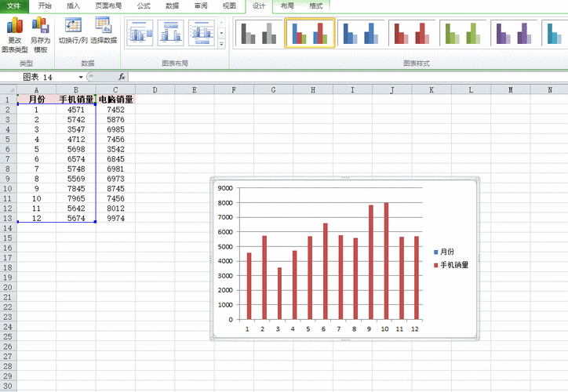The height and width of the screenshot is (392, 568).
Task: Click the 切换行/列 (Switch Row/Column) icon
Action: pos(73,30)
